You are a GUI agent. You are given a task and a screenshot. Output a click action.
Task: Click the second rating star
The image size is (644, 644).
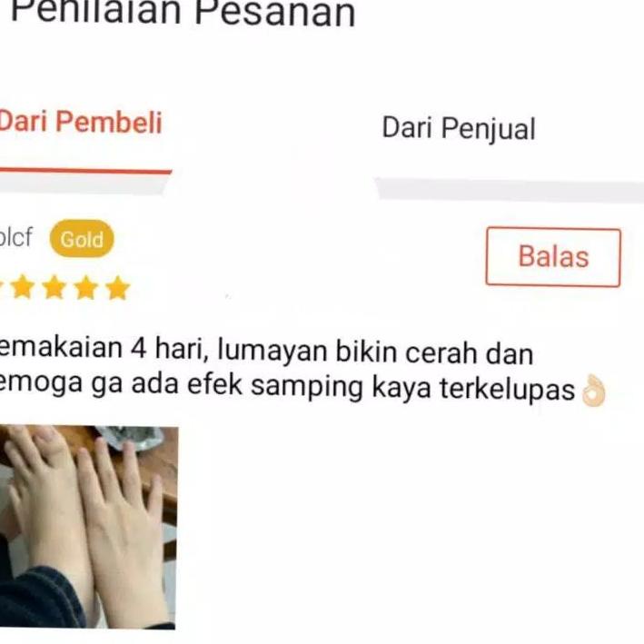pyautogui.click(x=23, y=287)
